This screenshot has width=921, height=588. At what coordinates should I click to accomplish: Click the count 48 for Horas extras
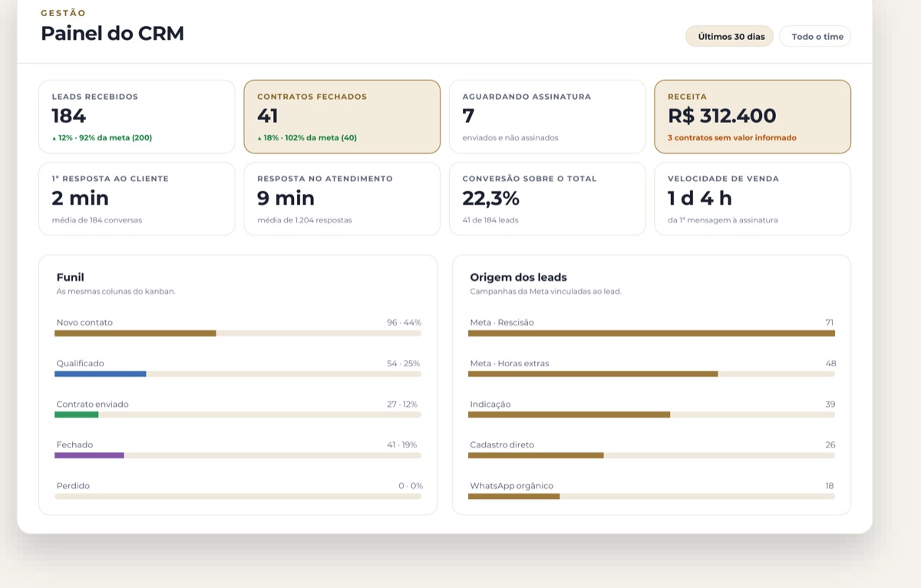tap(830, 363)
